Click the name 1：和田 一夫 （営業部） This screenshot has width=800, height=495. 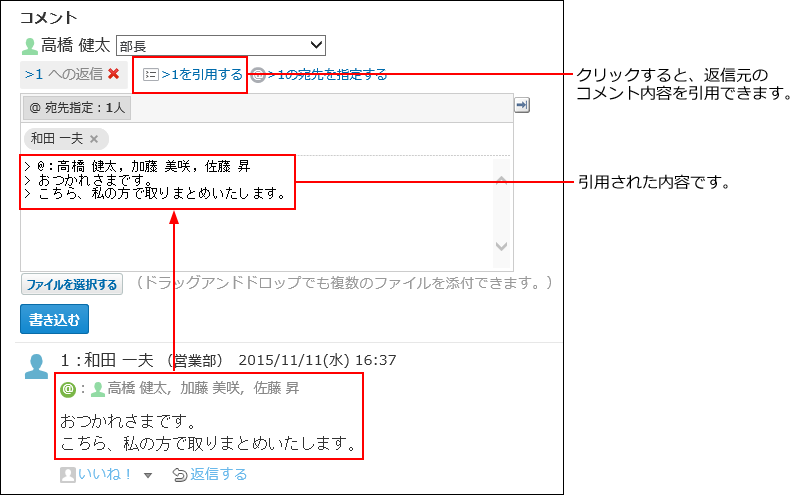click(x=141, y=360)
